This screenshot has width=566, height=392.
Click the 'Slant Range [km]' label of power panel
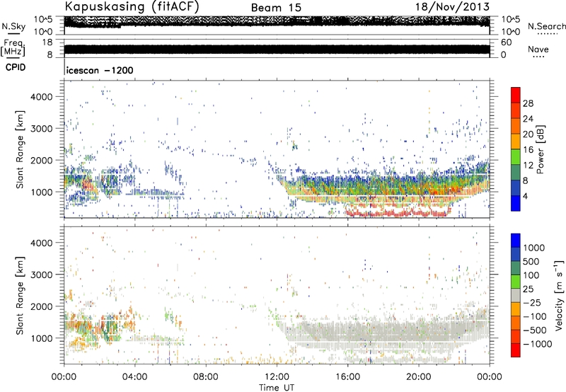click(x=20, y=149)
